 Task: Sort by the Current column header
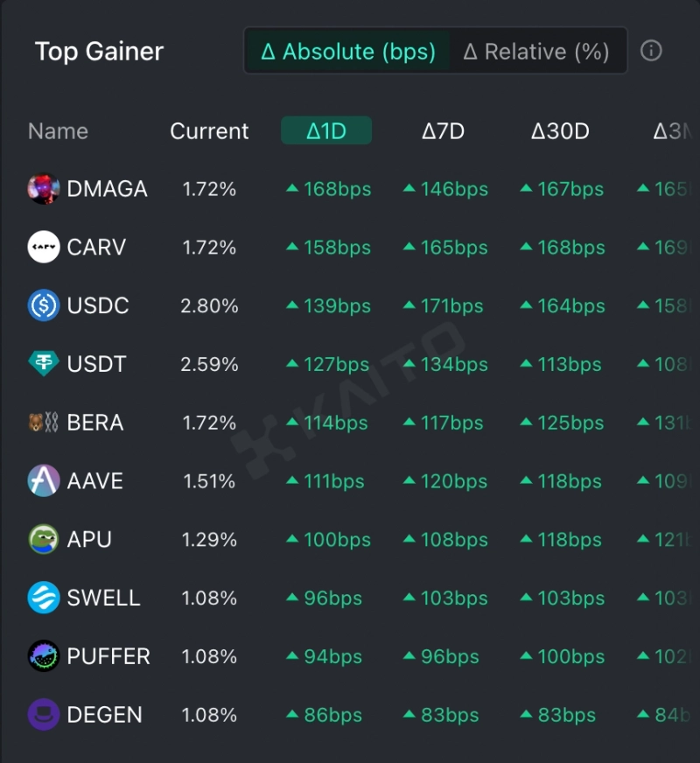tap(209, 131)
